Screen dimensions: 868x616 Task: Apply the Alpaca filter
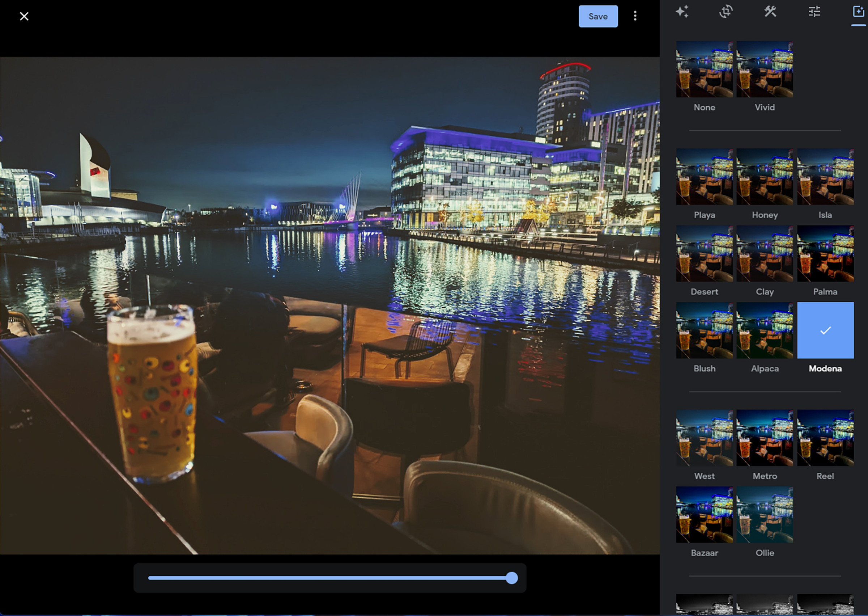tap(765, 330)
